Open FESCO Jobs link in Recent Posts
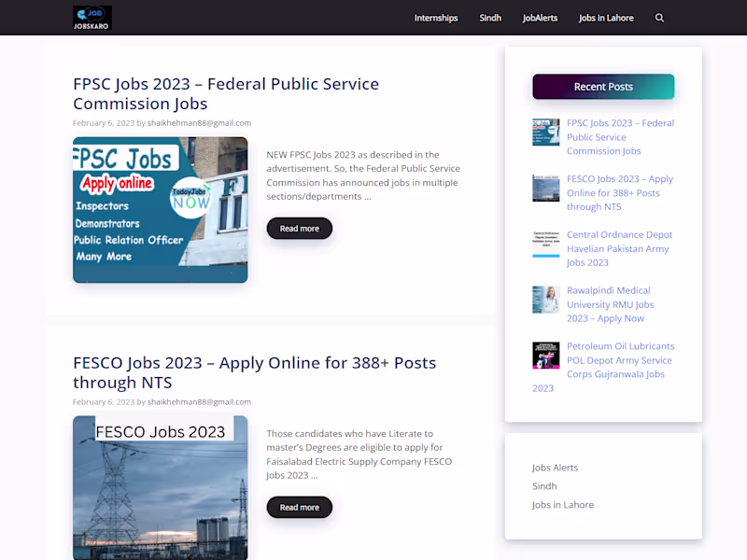 click(x=620, y=193)
